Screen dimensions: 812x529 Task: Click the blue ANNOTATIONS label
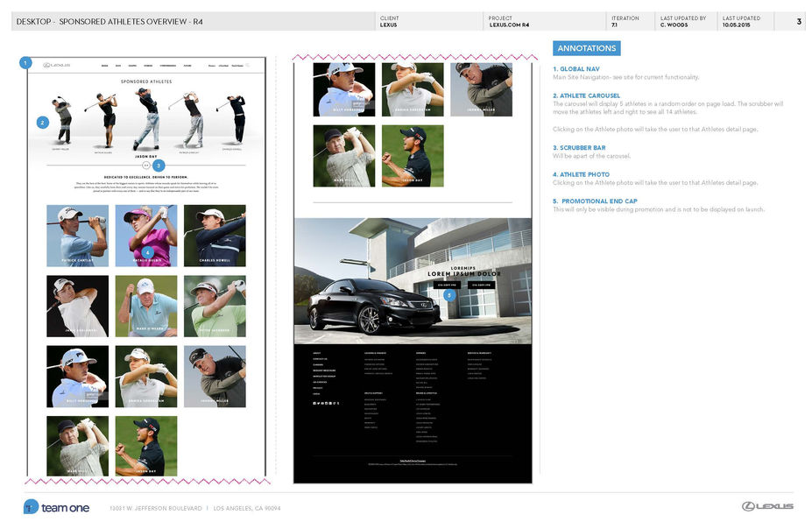coord(587,48)
